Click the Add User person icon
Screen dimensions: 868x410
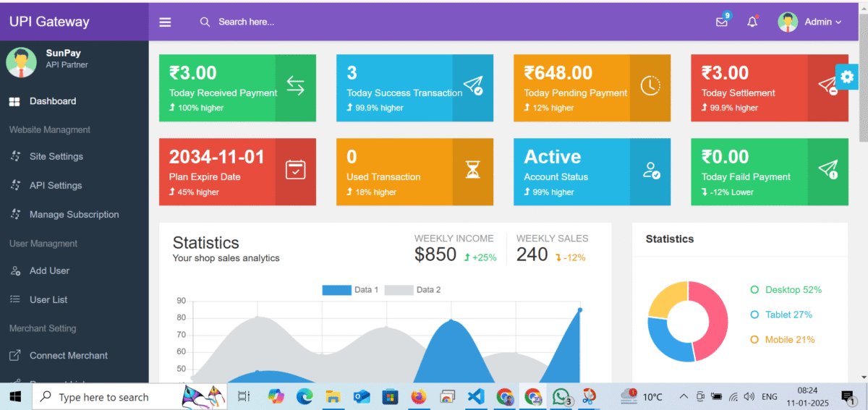point(14,271)
